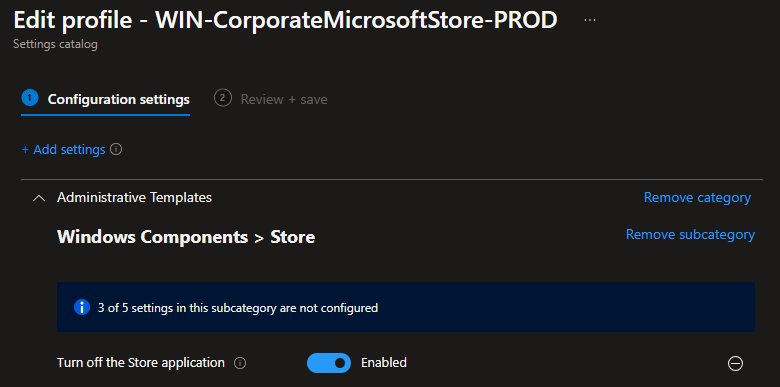Remove the Store application setting via minus icon

point(735,364)
